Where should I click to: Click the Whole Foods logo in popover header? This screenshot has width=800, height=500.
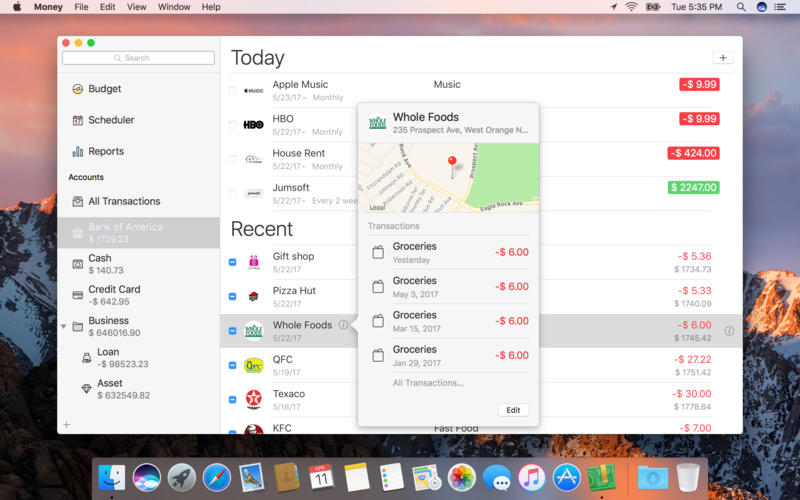[378, 123]
